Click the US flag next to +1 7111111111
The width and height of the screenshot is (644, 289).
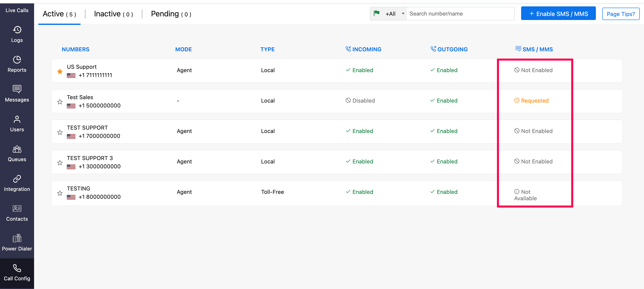pos(71,75)
